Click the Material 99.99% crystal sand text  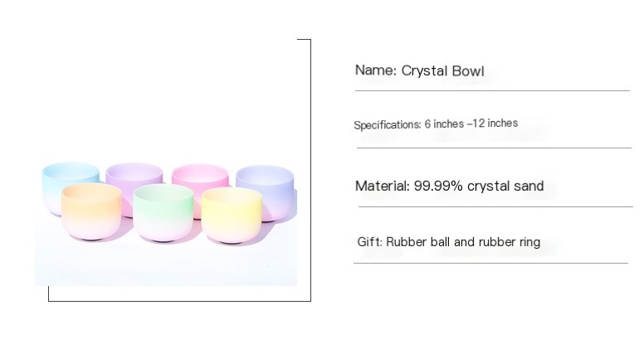pos(449,187)
